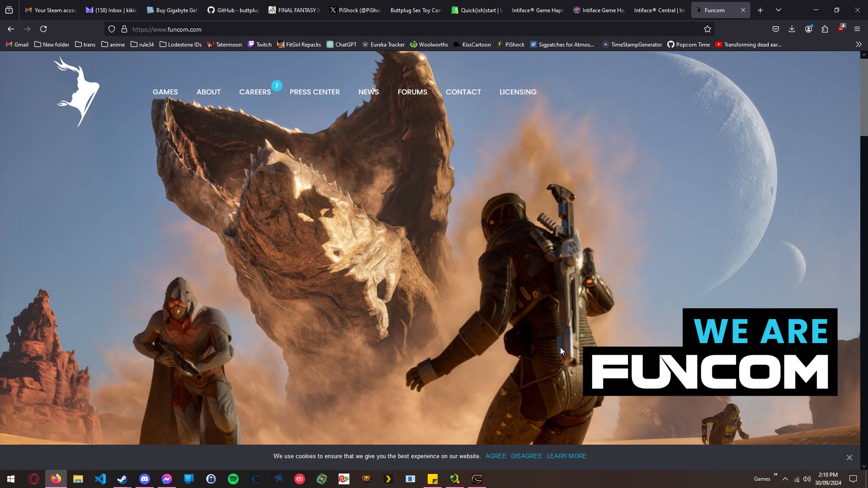Open network settings from system tray

coord(797,479)
